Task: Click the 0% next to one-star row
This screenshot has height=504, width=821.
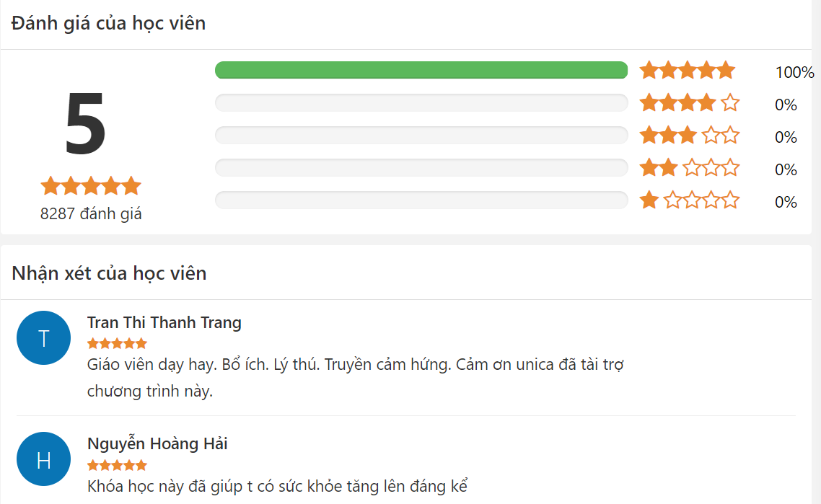Action: (x=788, y=203)
